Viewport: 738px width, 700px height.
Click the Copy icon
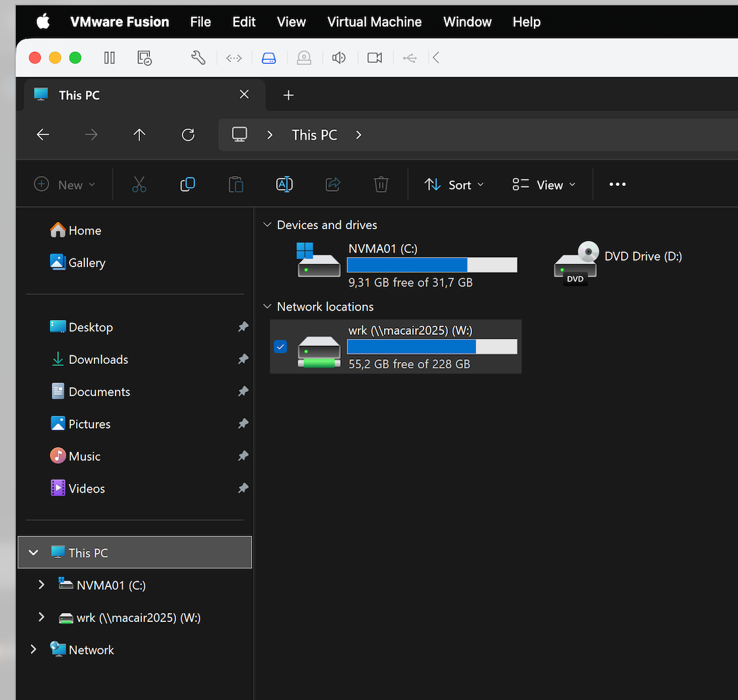(x=188, y=185)
